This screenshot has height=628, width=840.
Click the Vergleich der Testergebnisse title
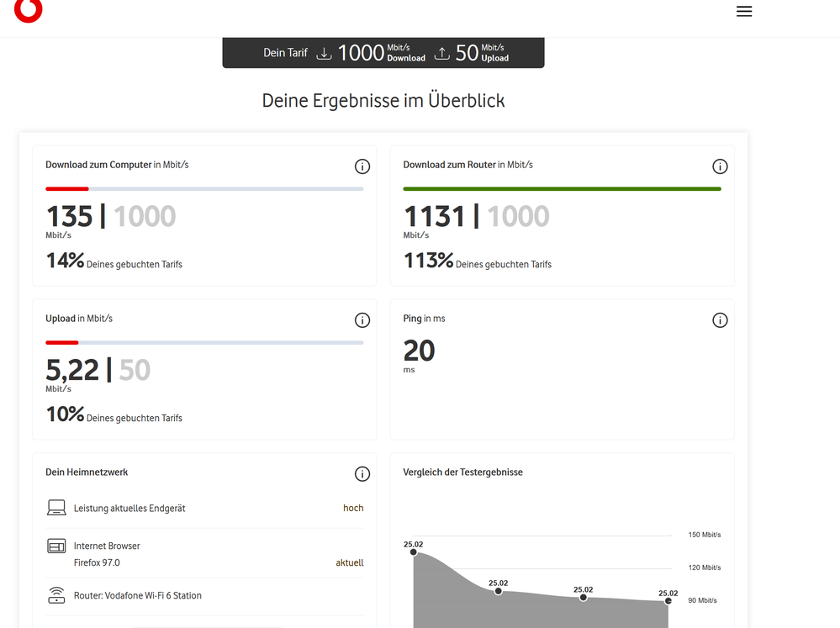[462, 472]
